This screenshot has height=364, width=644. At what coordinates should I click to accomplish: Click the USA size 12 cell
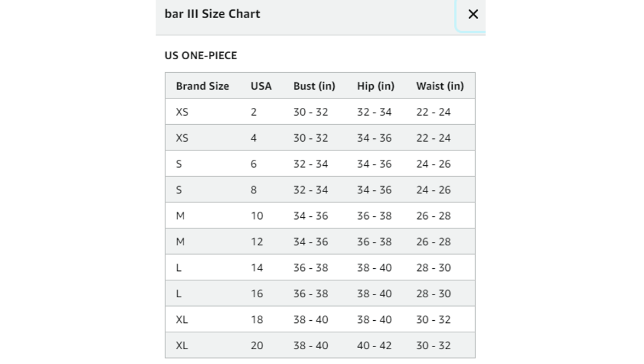[x=257, y=242]
